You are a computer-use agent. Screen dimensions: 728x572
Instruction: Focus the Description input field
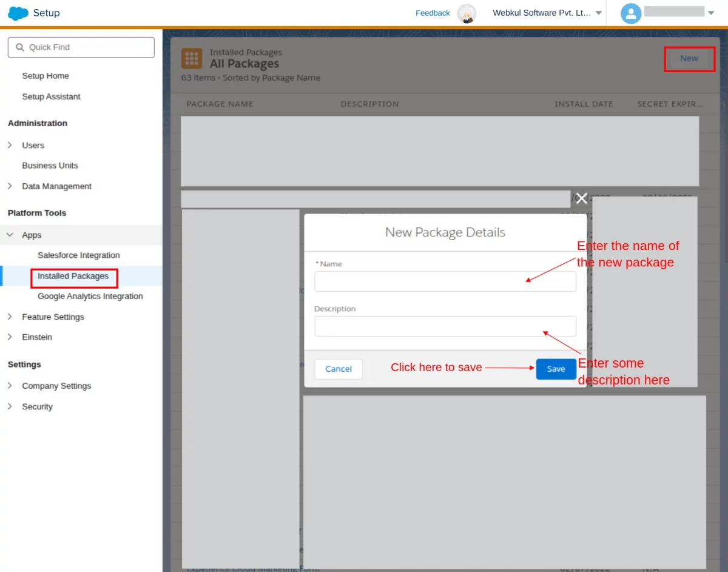(x=445, y=326)
